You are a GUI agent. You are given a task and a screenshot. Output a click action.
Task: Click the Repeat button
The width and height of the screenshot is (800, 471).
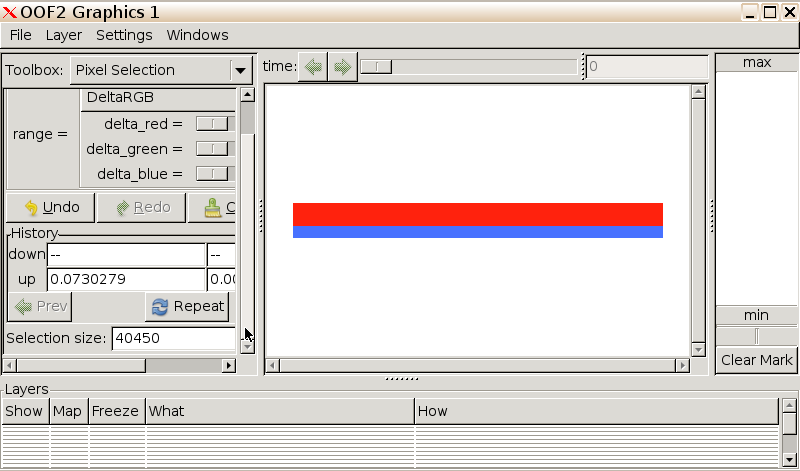[187, 306]
